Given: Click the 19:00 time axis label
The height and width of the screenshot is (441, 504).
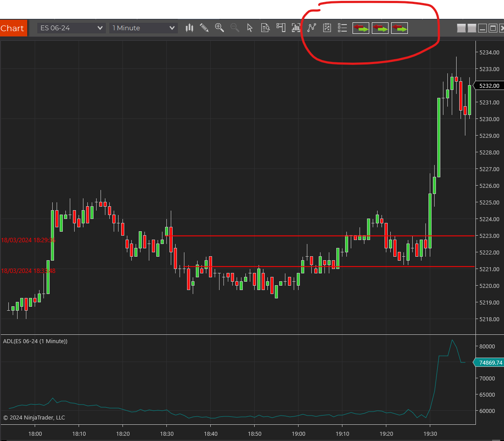Looking at the screenshot, I should click(298, 434).
